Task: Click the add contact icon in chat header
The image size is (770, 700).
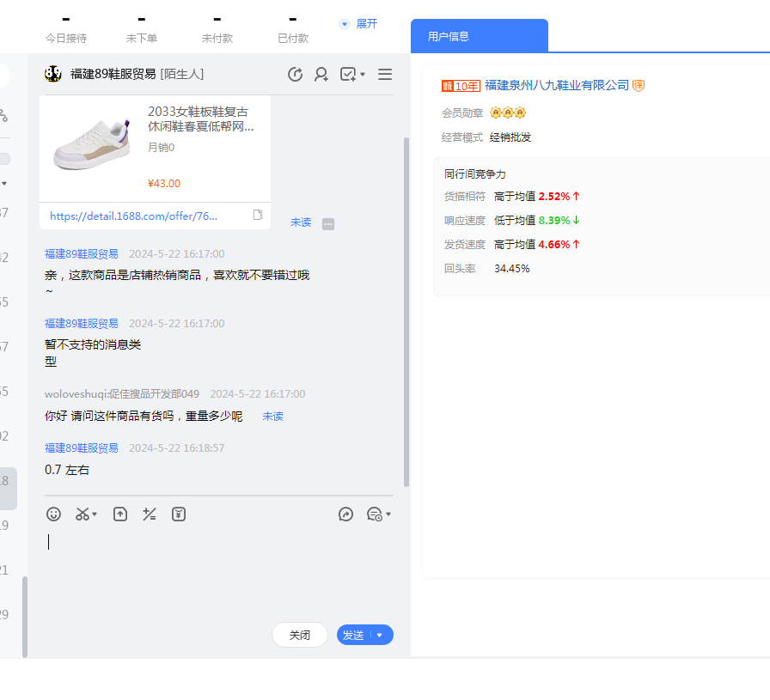Action: (321, 75)
